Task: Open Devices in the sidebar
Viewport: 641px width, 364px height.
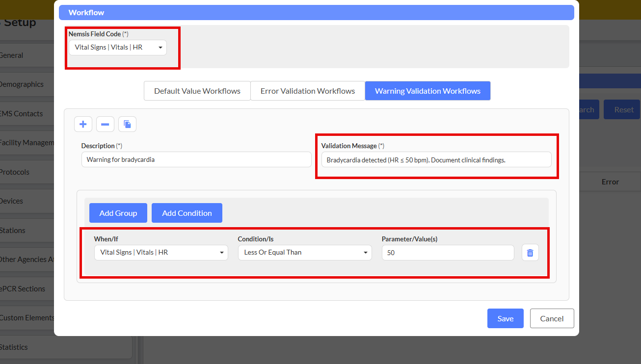Action: click(12, 201)
